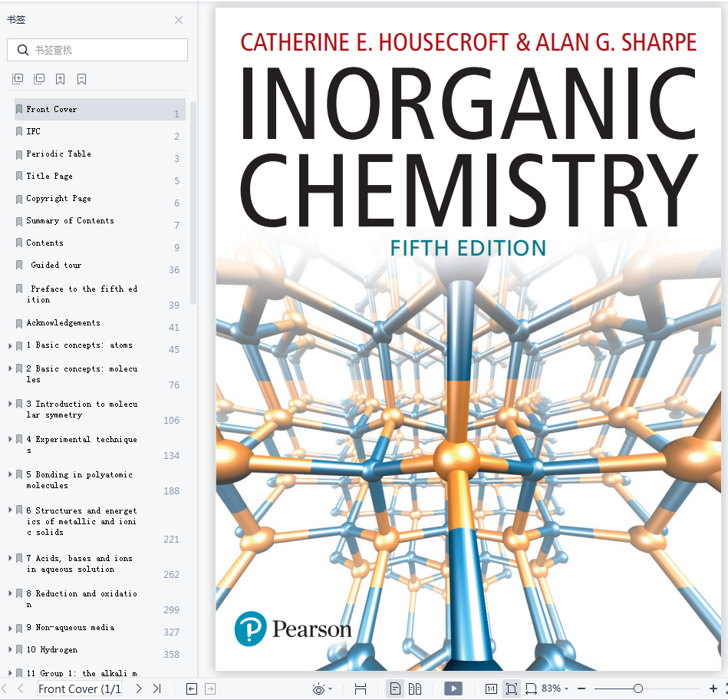Go to the first page

4,688
